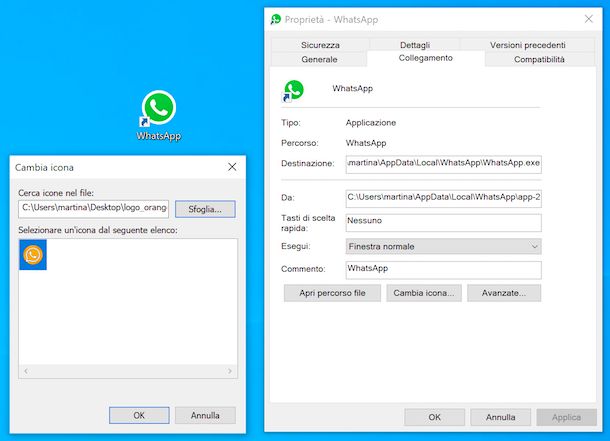610x441 pixels.
Task: Focus the Tasti di scelta rapida field
Action: pos(443,222)
